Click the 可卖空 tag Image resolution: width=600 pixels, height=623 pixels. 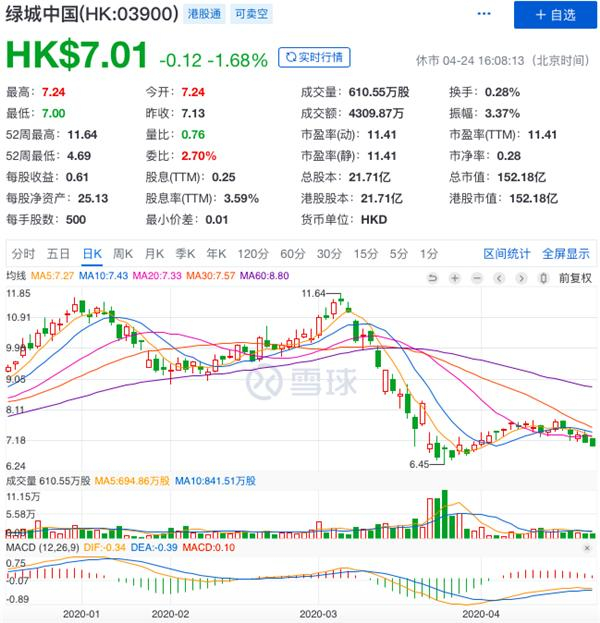[x=251, y=14]
